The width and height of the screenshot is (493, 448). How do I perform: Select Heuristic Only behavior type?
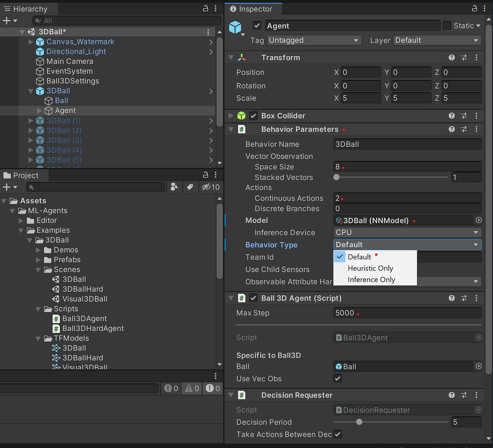pos(375,268)
